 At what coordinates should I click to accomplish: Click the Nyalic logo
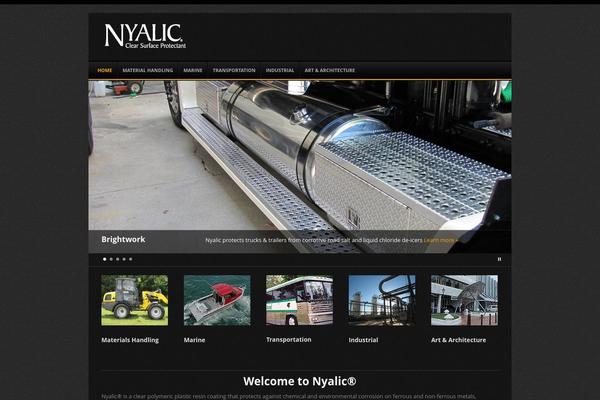pyautogui.click(x=145, y=36)
